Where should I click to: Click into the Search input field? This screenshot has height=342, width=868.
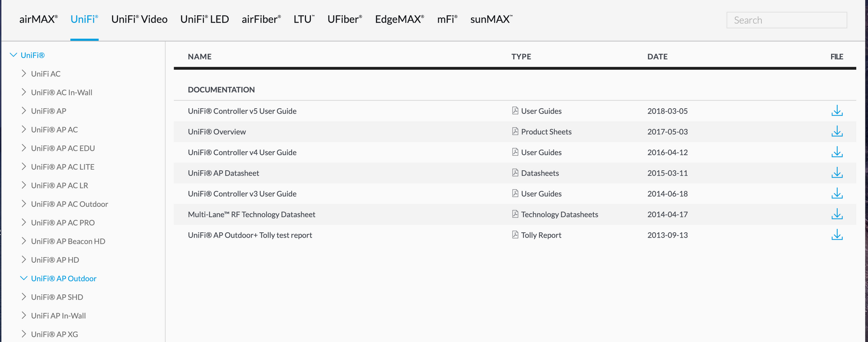point(786,20)
